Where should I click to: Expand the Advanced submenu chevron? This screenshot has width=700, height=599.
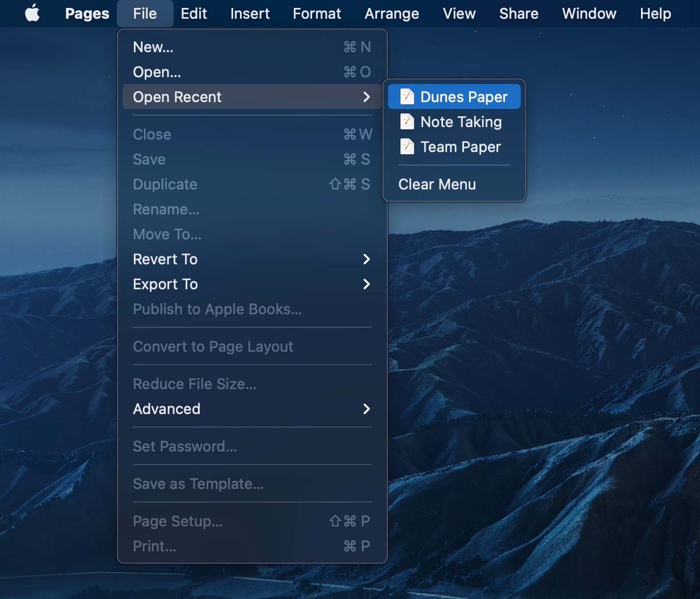pyautogui.click(x=366, y=409)
